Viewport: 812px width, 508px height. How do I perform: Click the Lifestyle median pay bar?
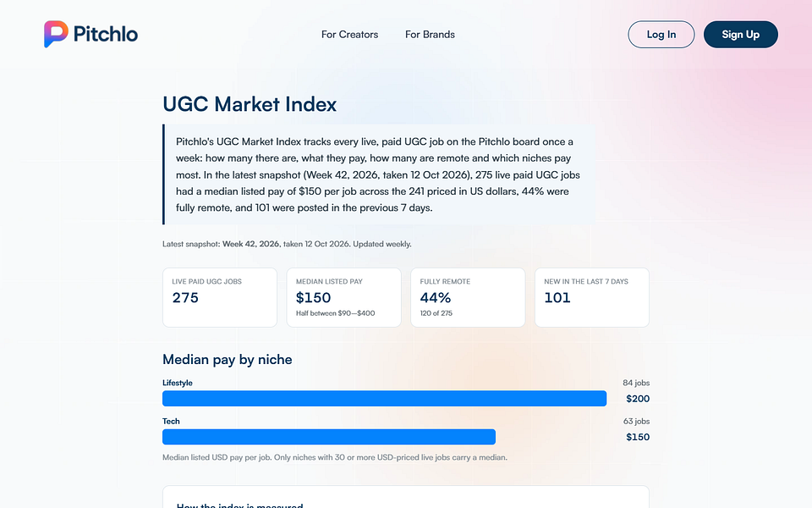(x=384, y=399)
